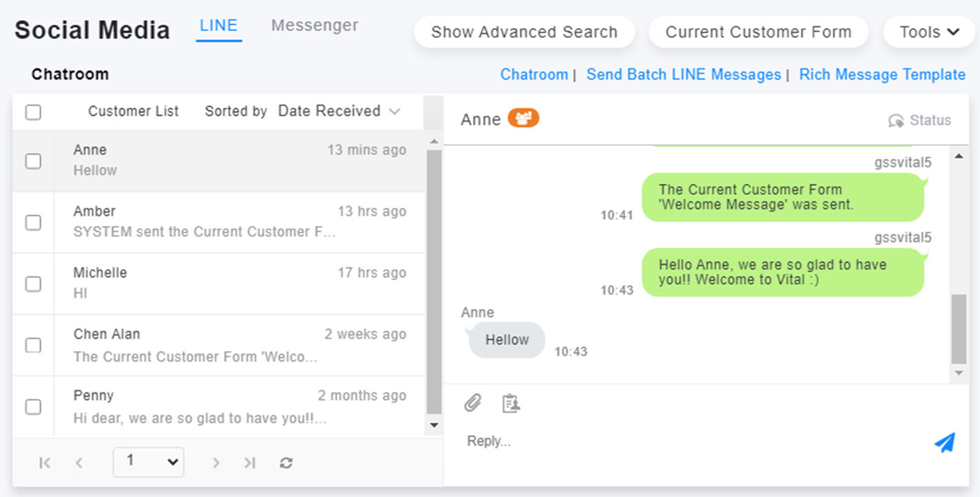Screen dimensions: 980x497
Task: Send the reply with paper plane icon
Action: point(945,442)
